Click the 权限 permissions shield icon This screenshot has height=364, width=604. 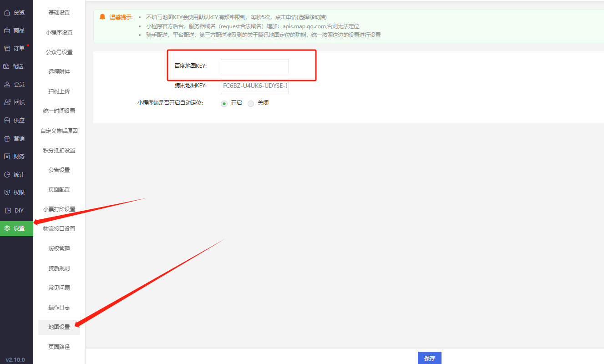point(7,192)
